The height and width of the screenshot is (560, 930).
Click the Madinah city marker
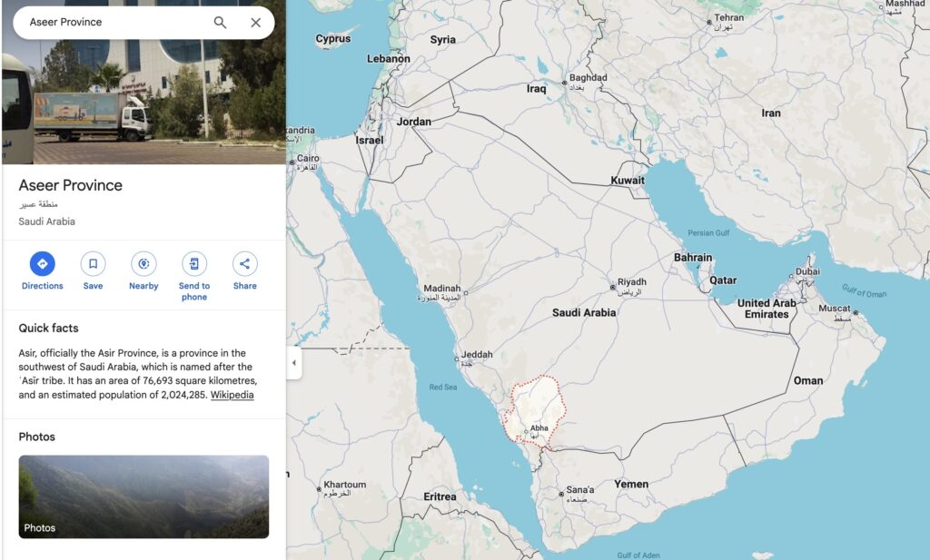tap(466, 292)
